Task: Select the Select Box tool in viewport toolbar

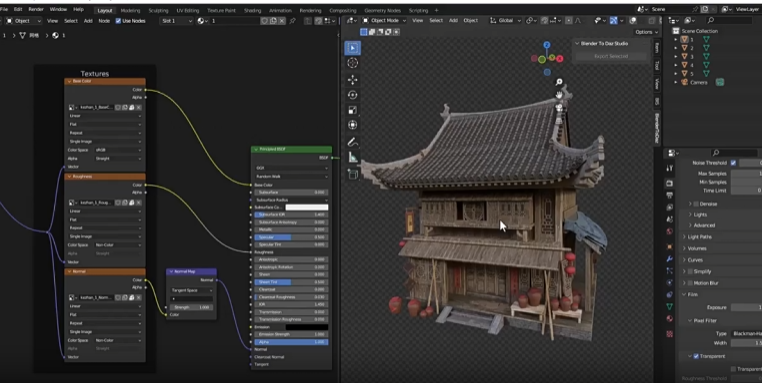Action: (353, 48)
